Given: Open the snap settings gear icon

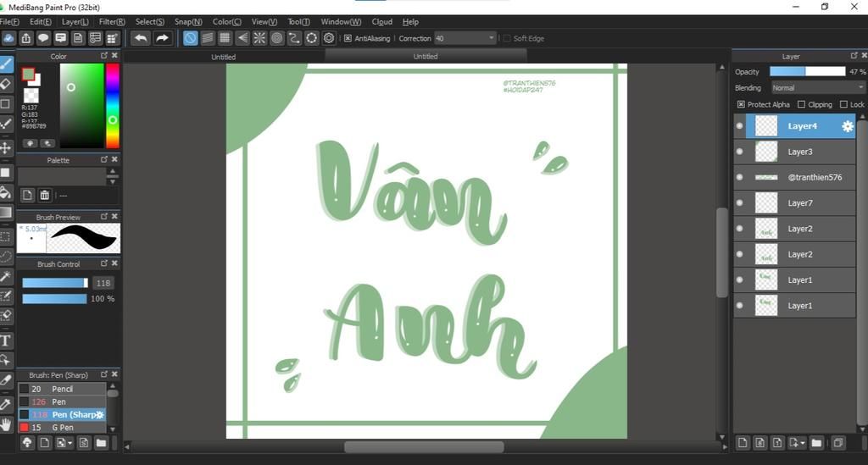Looking at the screenshot, I should pos(329,38).
